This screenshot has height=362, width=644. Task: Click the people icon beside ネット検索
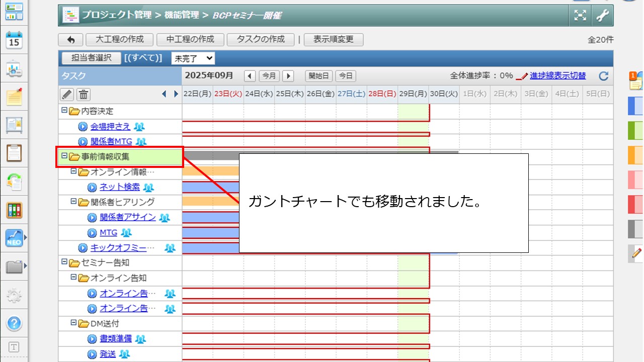point(148,188)
